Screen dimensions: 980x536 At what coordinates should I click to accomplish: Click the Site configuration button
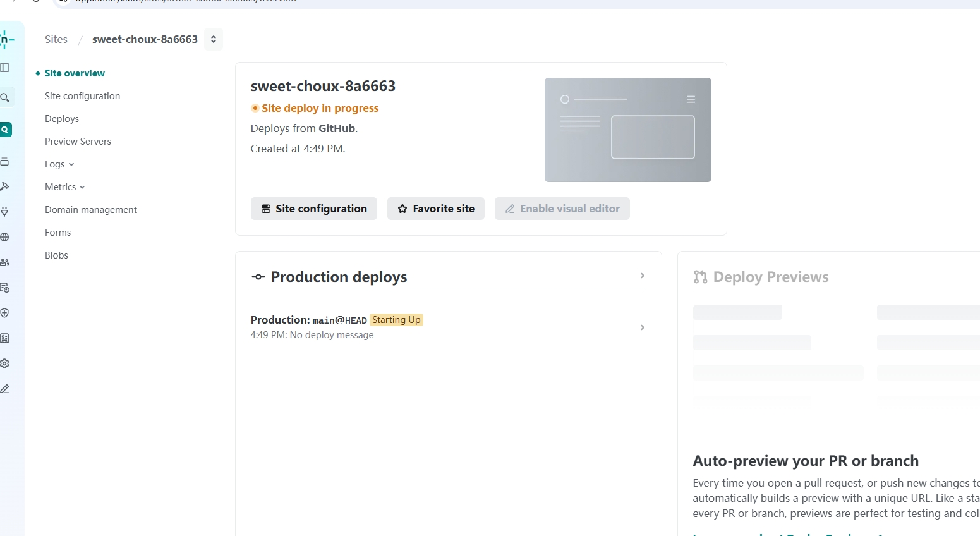click(314, 209)
